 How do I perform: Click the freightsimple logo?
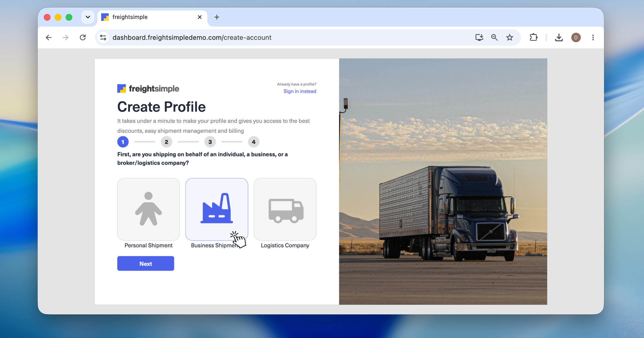pos(148,89)
